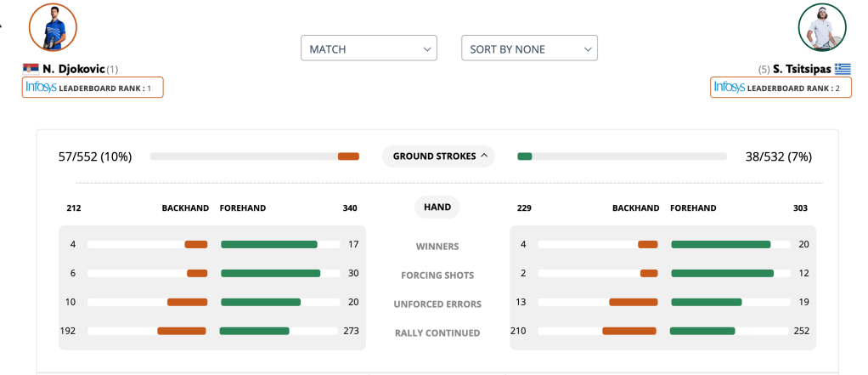Collapse the GROUND STROKES section
Viewport: 868px width, 375px height.
pos(438,156)
